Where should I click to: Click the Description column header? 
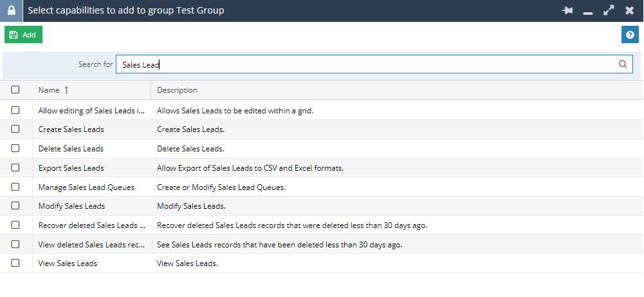177,90
